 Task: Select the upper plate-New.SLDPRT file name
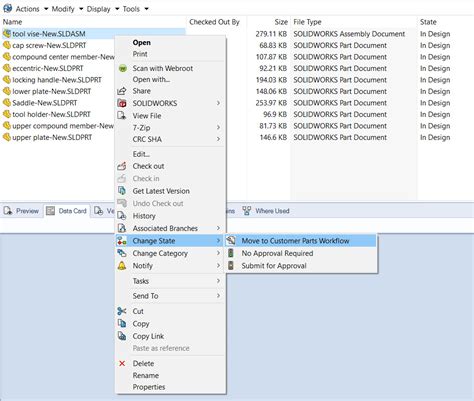52,137
